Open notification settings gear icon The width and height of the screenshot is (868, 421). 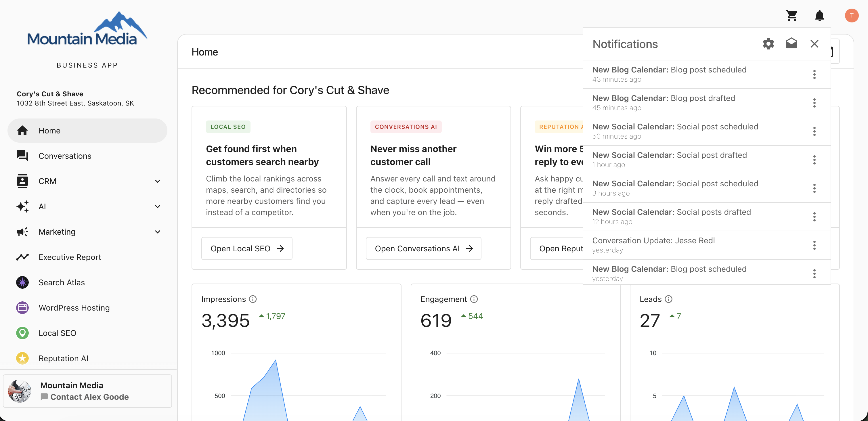(768, 43)
